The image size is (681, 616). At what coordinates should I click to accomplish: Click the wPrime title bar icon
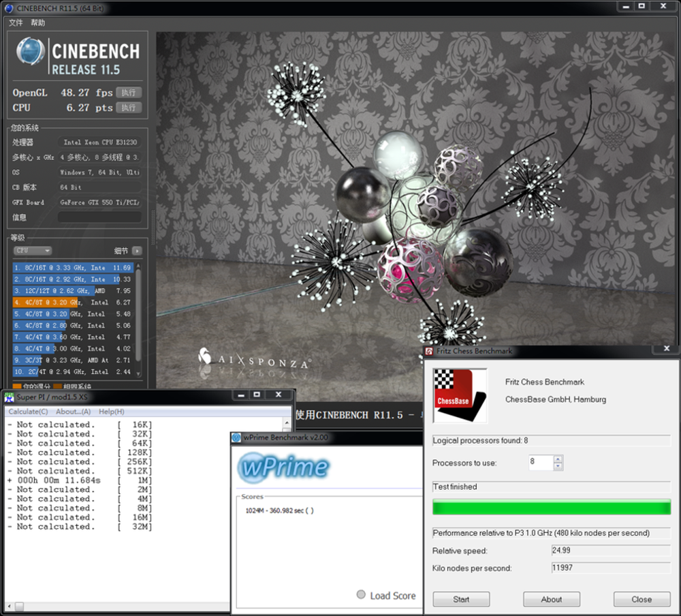(237, 437)
